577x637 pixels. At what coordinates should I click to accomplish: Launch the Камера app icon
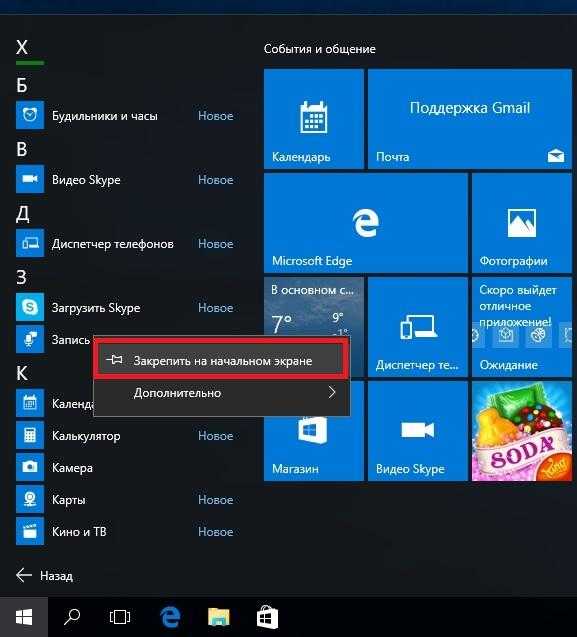click(x=30, y=467)
